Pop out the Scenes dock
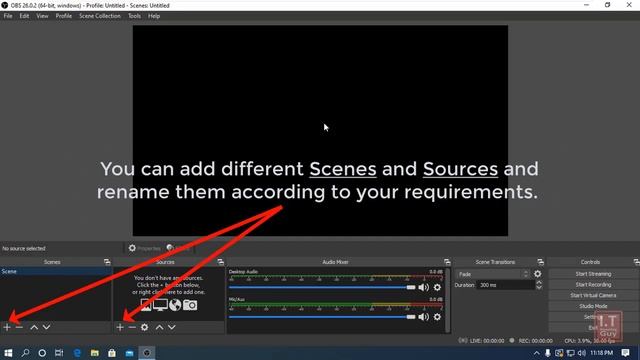Screen dimensions: 640x360 pos(107,262)
